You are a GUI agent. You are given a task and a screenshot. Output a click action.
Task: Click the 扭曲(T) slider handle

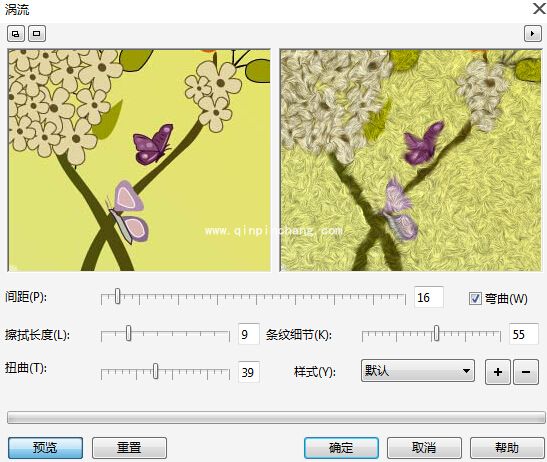click(156, 371)
